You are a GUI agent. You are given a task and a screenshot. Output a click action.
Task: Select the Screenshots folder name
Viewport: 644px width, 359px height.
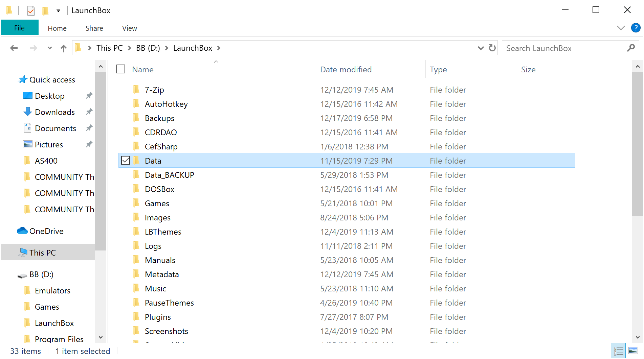point(166,331)
